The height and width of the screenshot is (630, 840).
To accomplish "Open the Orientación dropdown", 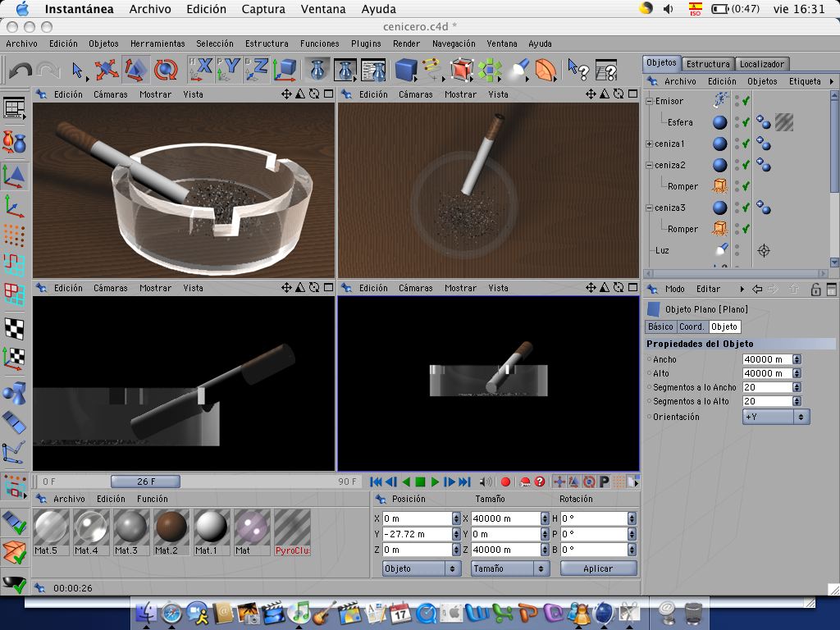I will [x=776, y=416].
